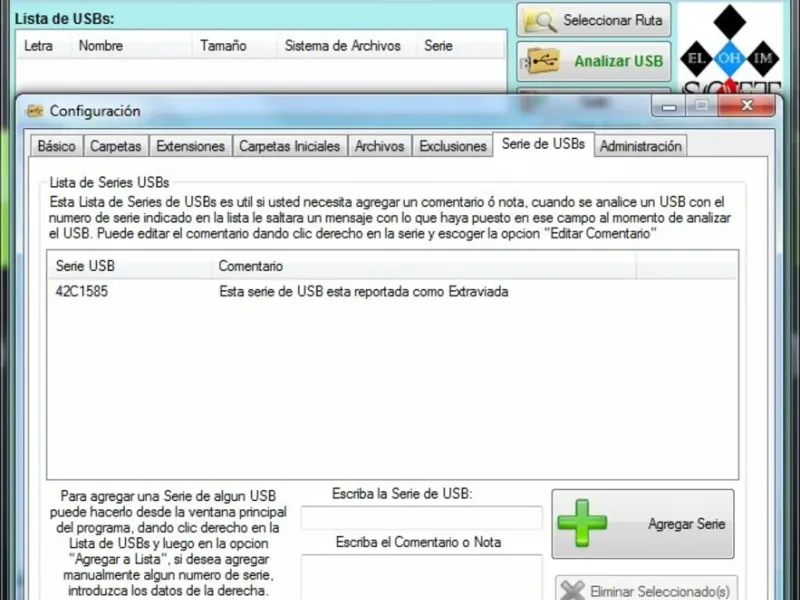The width and height of the screenshot is (800, 600).
Task: Switch to the Carpetas tab
Action: click(116, 146)
